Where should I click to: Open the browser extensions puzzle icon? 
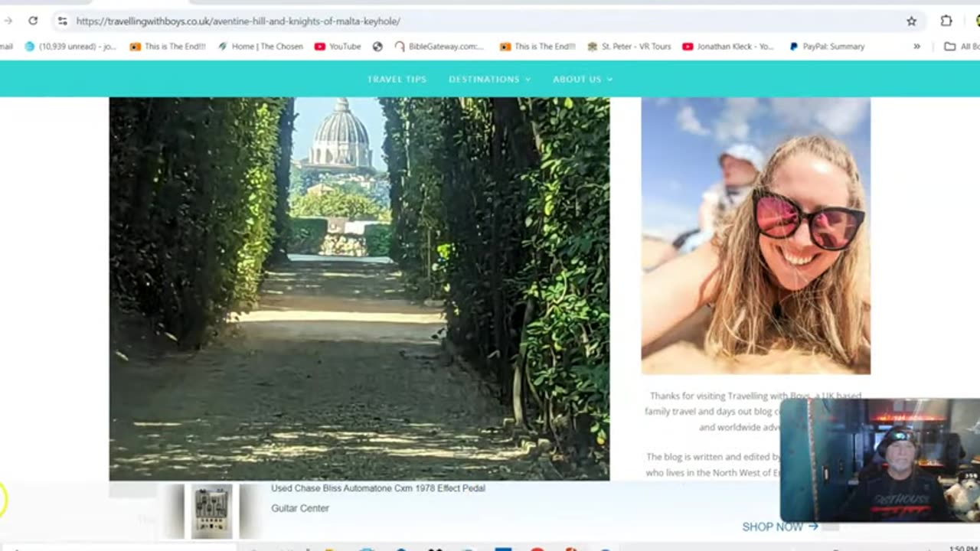[x=946, y=21]
